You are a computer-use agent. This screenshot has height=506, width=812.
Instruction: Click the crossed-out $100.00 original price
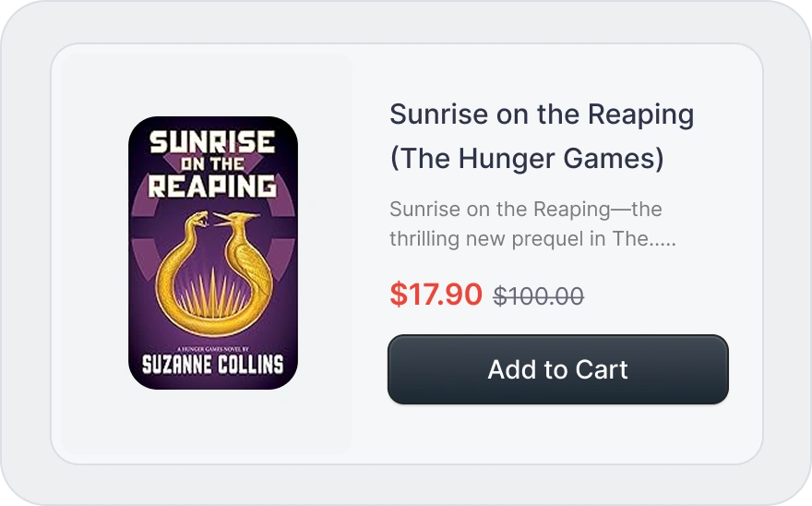coord(538,296)
